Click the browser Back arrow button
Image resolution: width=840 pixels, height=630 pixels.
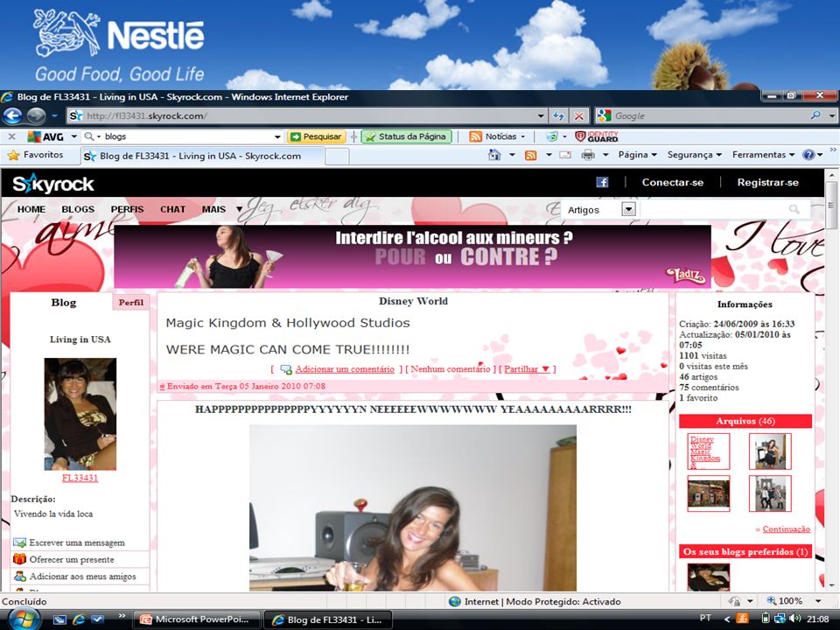(x=12, y=115)
